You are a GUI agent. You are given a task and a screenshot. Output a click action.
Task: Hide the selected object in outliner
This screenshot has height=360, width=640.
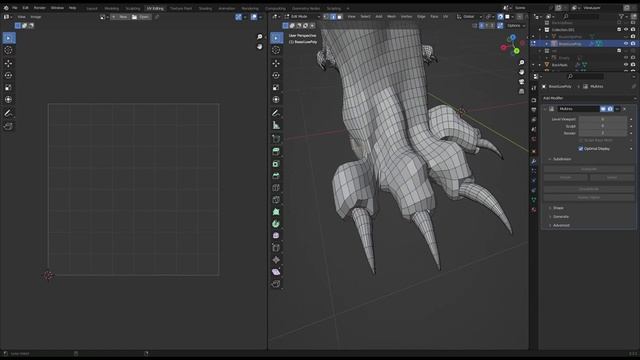(626, 44)
